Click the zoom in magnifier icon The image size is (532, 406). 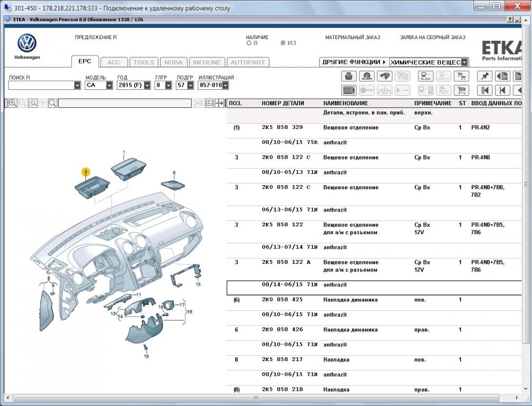[13, 103]
